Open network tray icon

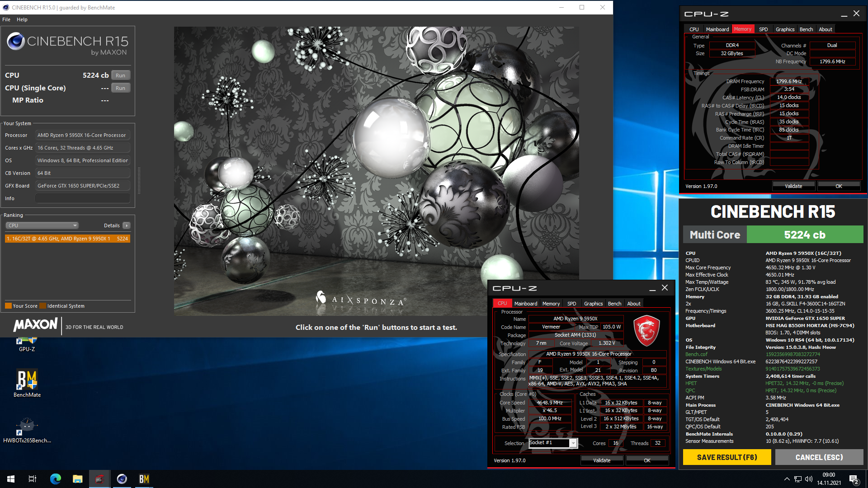(798, 479)
